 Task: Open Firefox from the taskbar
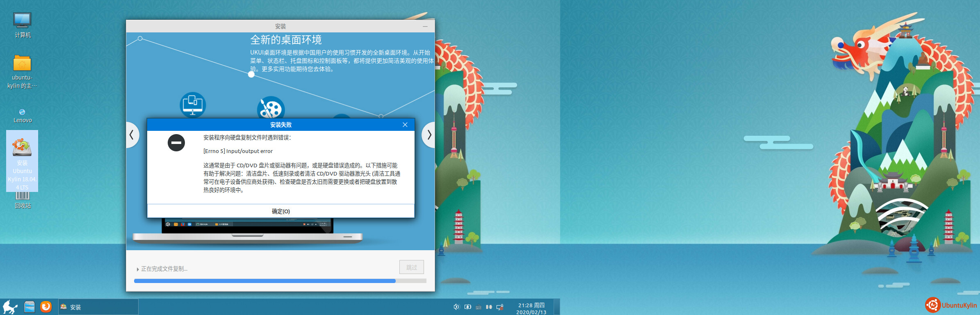tap(46, 307)
